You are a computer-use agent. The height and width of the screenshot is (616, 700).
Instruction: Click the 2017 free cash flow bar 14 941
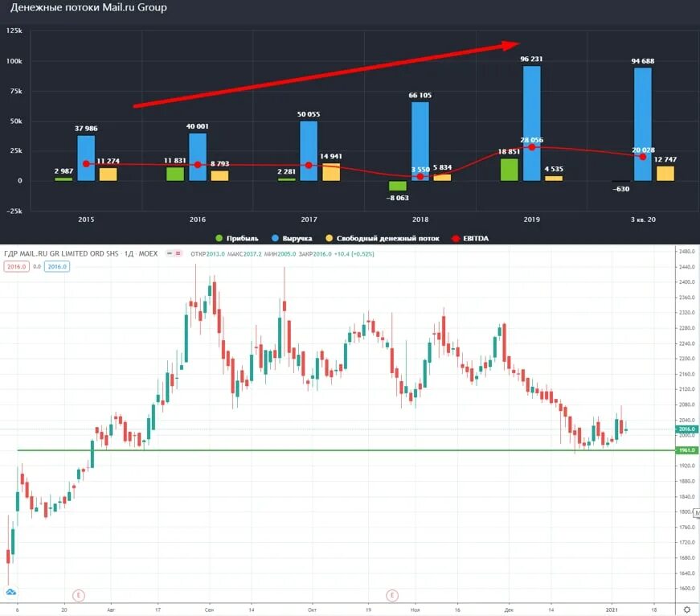coord(331,172)
